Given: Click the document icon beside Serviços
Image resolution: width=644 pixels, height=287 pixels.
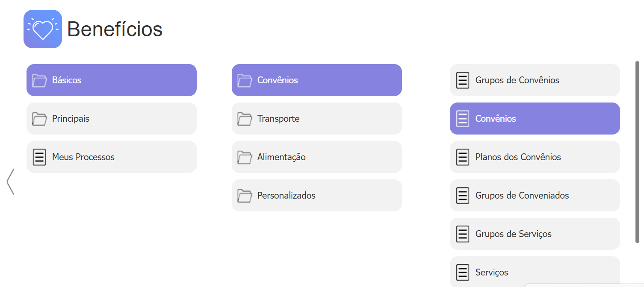Looking at the screenshot, I should coord(463,272).
